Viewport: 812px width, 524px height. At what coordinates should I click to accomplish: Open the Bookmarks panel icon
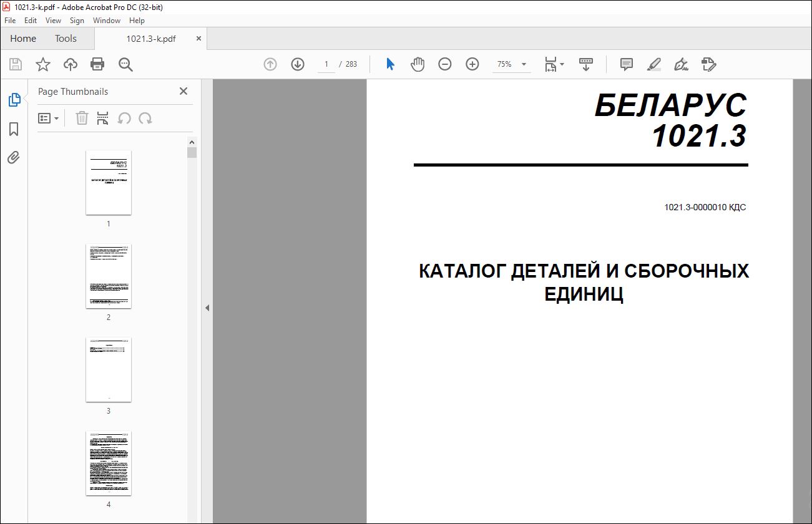pyautogui.click(x=14, y=129)
